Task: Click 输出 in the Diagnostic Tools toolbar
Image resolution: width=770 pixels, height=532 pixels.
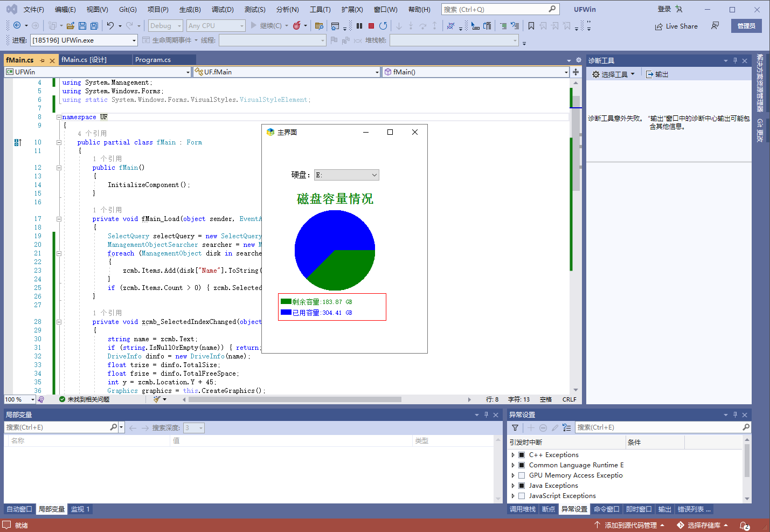Action: coord(657,74)
